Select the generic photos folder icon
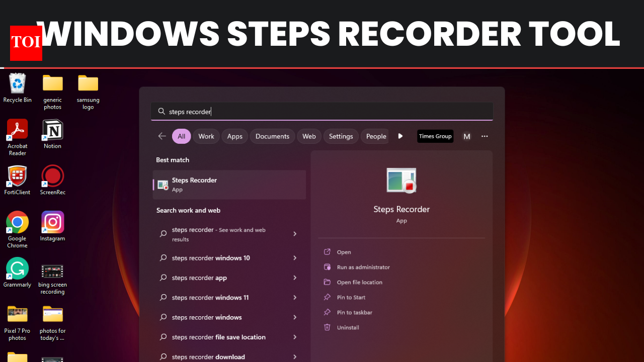Viewport: 644px width, 362px height. coord(52,92)
